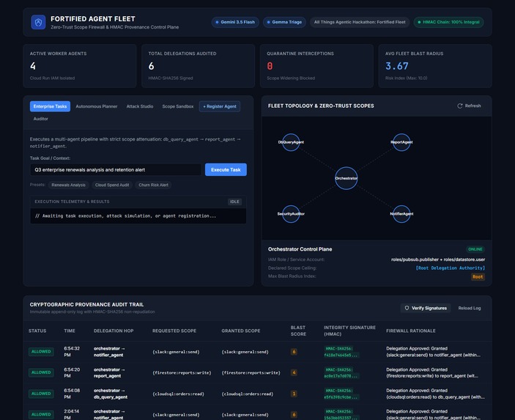The width and height of the screenshot is (515, 420).
Task: Click the orchestrator → db_query_agent delegation hop
Action: coord(111,394)
